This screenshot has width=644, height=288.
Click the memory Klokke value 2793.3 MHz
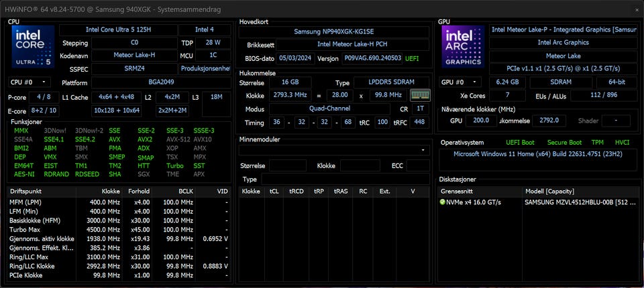(x=290, y=94)
